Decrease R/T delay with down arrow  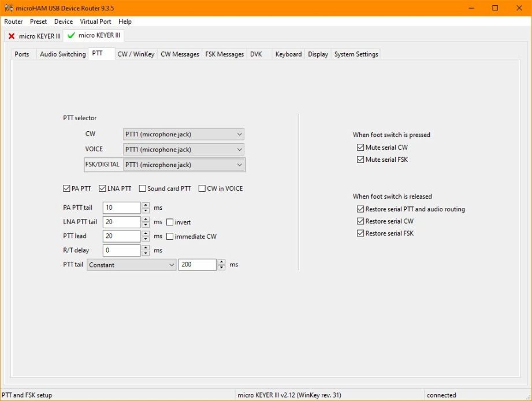coord(146,254)
